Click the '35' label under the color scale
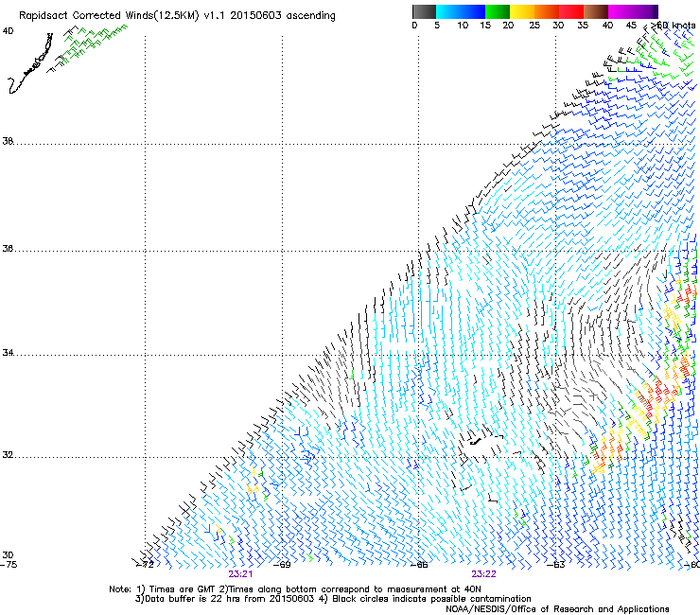The image size is (700, 615). [x=583, y=26]
